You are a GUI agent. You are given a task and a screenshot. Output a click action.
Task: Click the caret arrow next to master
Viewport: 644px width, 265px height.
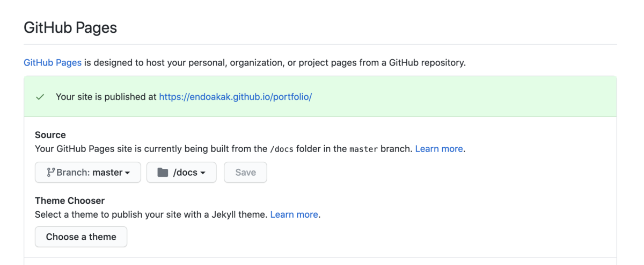click(128, 173)
